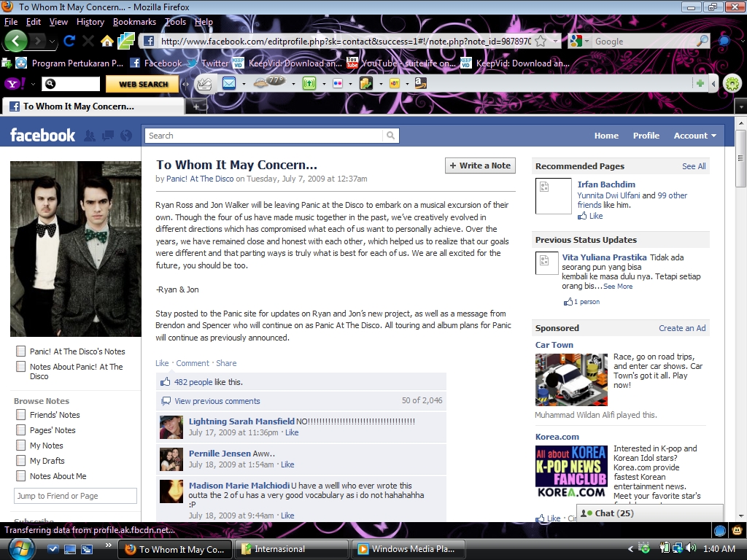The height and width of the screenshot is (560, 747).
Task: Select My Drafts in the sidebar
Action: tap(47, 461)
